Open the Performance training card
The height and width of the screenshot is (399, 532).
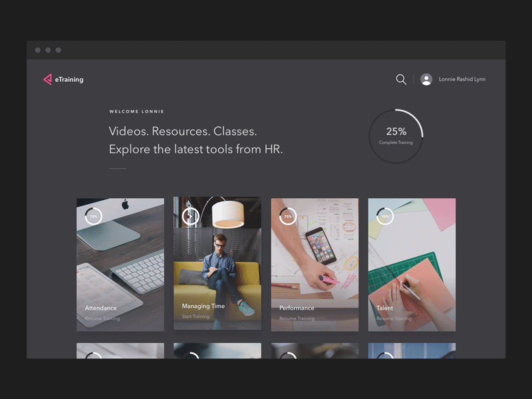(315, 265)
